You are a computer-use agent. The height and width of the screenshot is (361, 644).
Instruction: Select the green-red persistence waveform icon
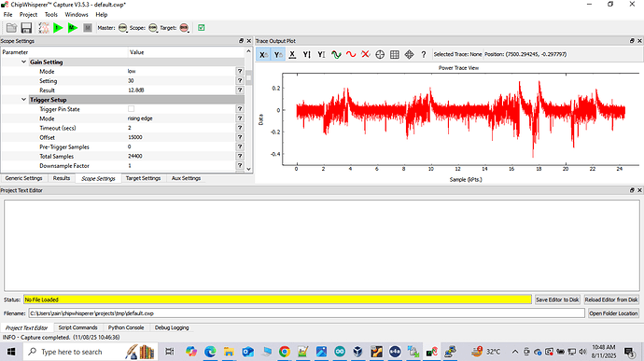coord(336,54)
